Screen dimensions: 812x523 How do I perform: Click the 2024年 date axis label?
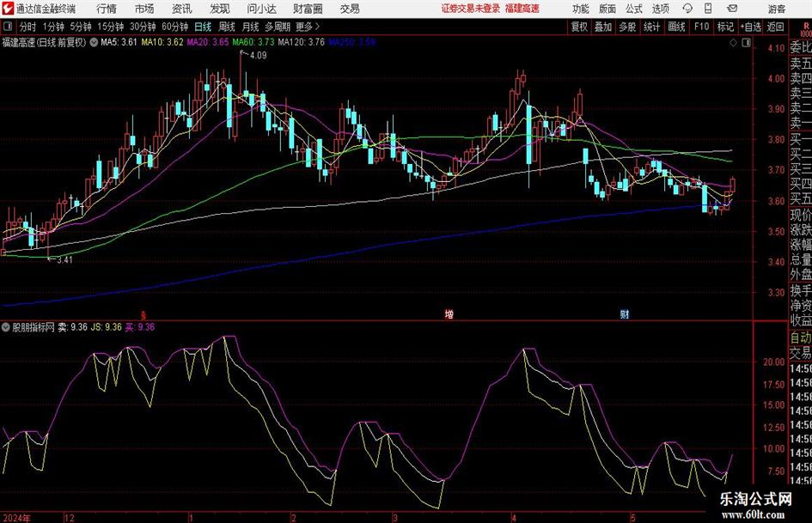16,518
